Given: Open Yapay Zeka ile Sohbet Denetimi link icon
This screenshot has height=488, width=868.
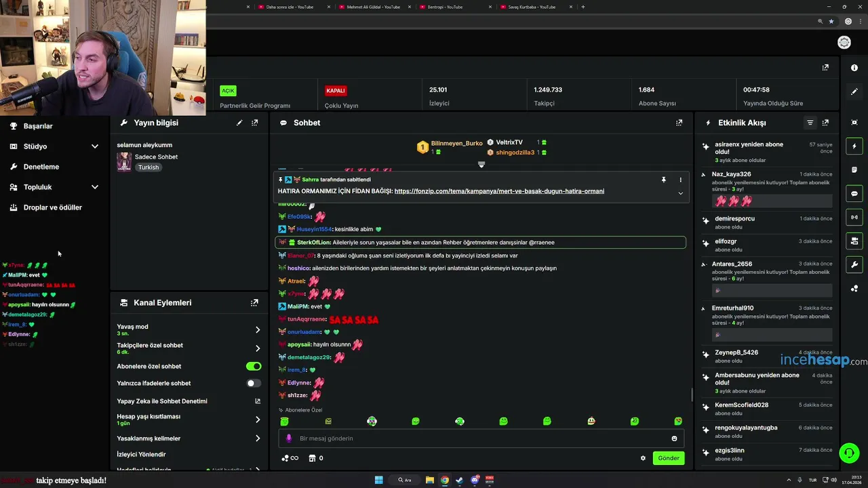Looking at the screenshot, I should point(258,401).
